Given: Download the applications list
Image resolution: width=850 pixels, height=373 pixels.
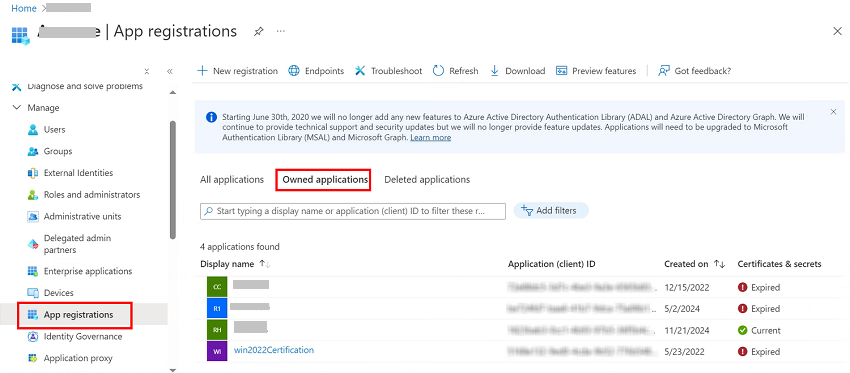Looking at the screenshot, I should click(x=517, y=71).
